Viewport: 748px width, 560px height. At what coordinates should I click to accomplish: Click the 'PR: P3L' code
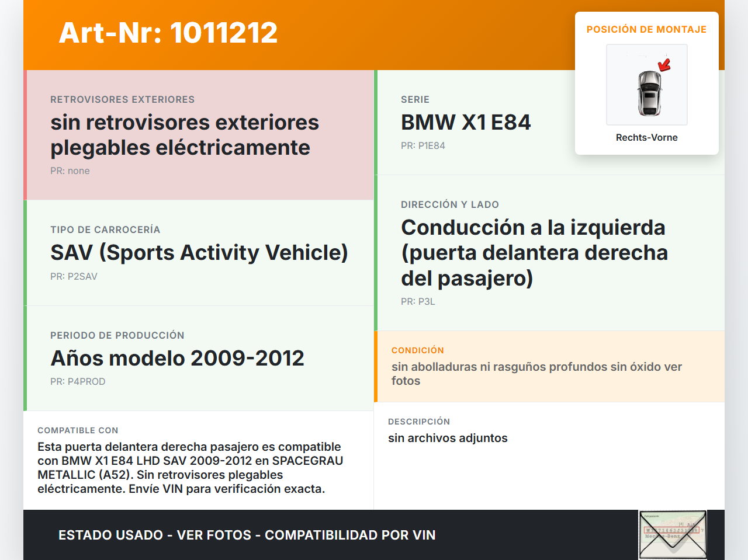pyautogui.click(x=418, y=301)
